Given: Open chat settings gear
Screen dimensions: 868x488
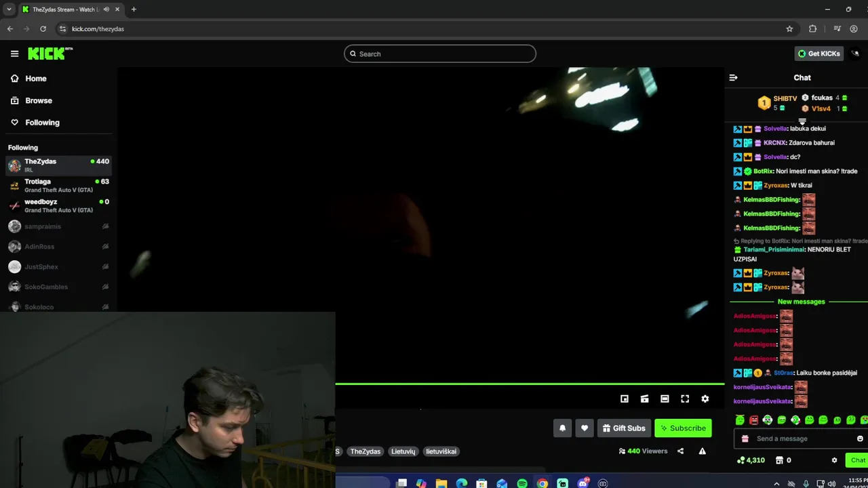Looking at the screenshot, I should [x=835, y=460].
